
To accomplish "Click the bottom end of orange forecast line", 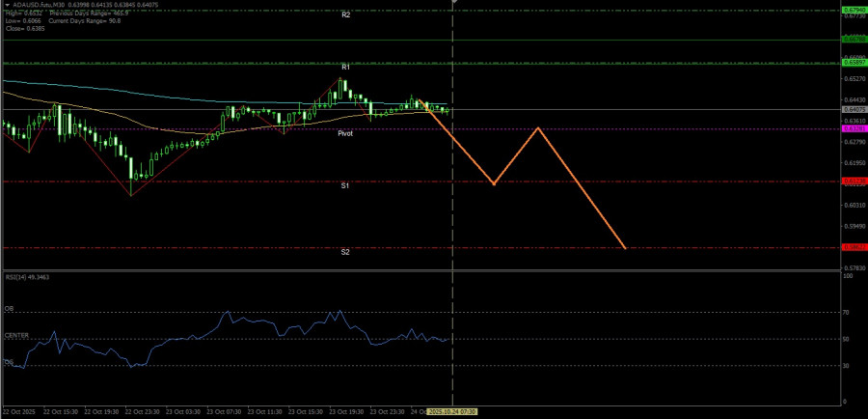I will pos(626,248).
